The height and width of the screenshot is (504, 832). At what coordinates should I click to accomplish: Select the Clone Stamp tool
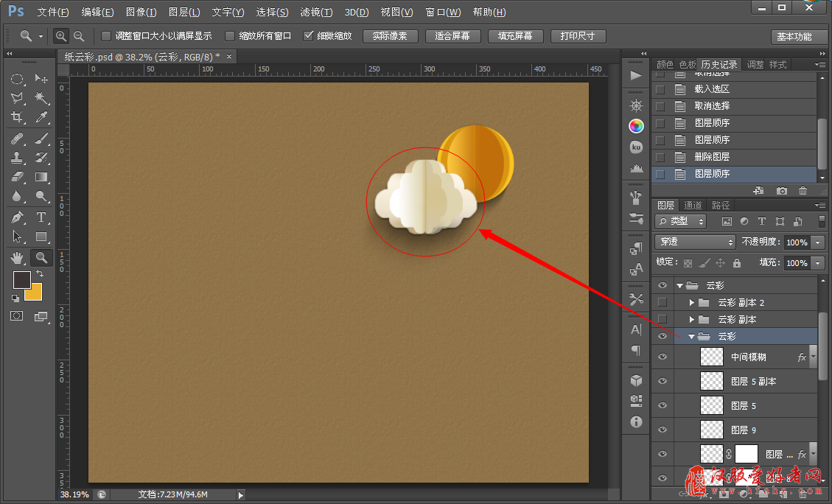coord(17,158)
